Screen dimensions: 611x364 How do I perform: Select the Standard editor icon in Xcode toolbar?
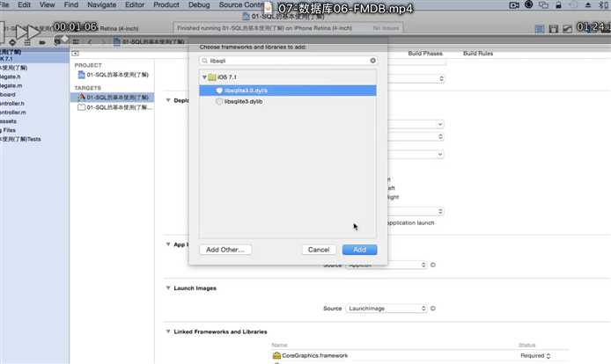[540, 28]
